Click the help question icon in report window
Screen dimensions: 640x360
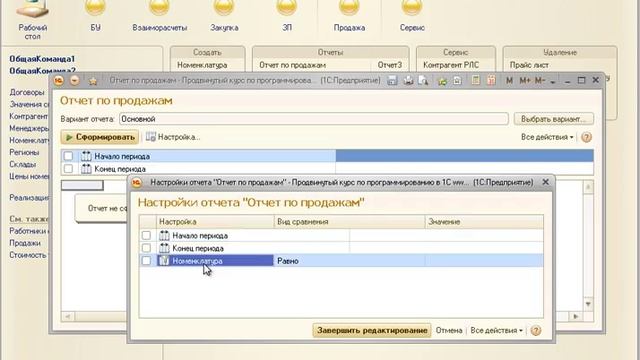tap(586, 137)
